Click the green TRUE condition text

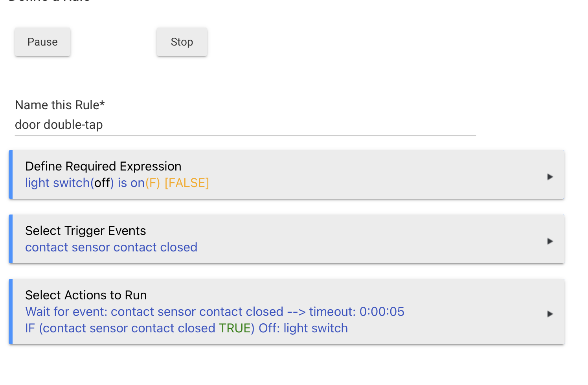(x=235, y=328)
